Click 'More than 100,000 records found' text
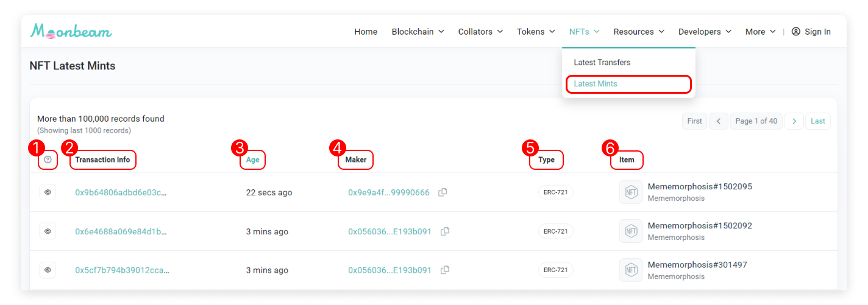The height and width of the screenshot is (305, 868). pyautogui.click(x=101, y=119)
